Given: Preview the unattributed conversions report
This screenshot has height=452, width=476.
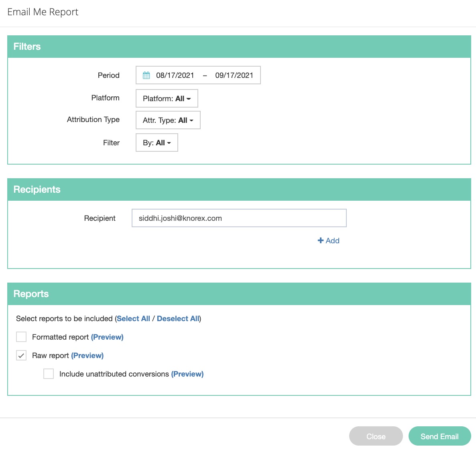Looking at the screenshot, I should tap(187, 374).
